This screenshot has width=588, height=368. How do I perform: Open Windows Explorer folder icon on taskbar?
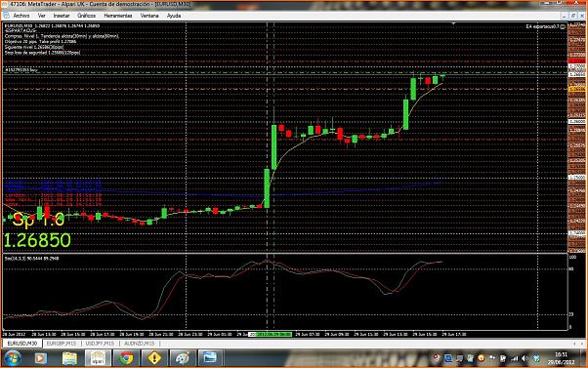[69, 358]
